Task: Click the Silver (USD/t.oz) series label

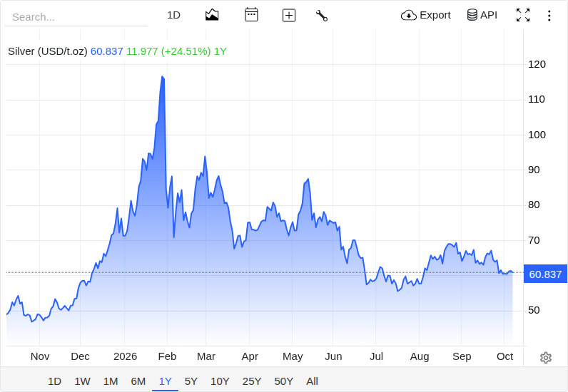Action: [48, 51]
